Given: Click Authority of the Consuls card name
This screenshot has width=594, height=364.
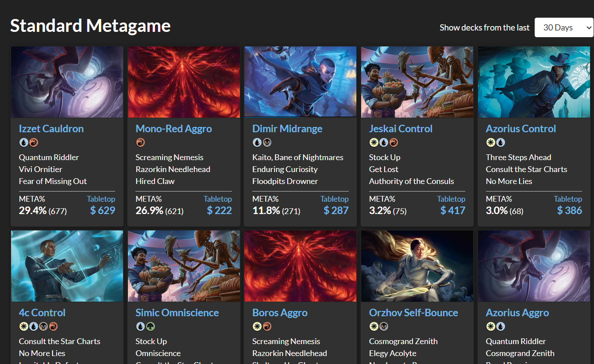Looking at the screenshot, I should point(412,181).
